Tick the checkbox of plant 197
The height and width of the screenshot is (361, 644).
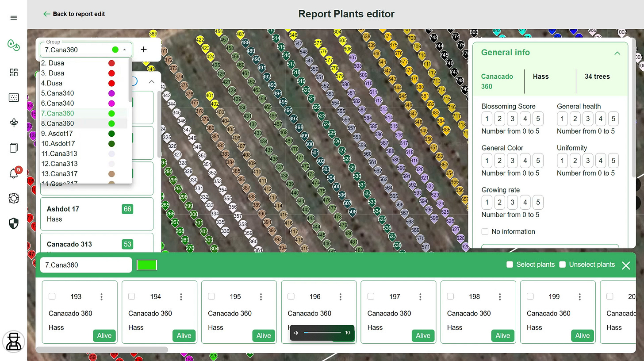click(371, 296)
